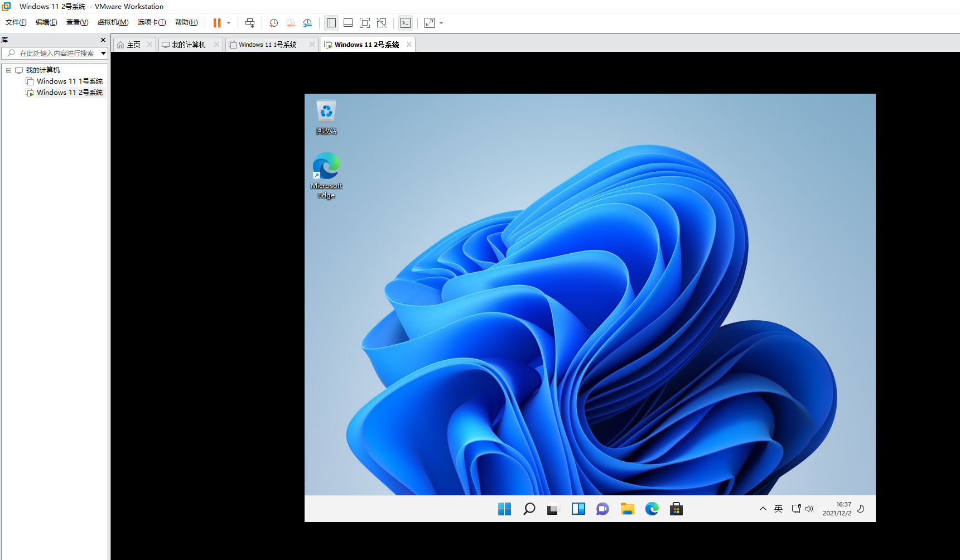Open the guest notification center moon icon
The height and width of the screenshot is (560, 960).
pos(861,509)
